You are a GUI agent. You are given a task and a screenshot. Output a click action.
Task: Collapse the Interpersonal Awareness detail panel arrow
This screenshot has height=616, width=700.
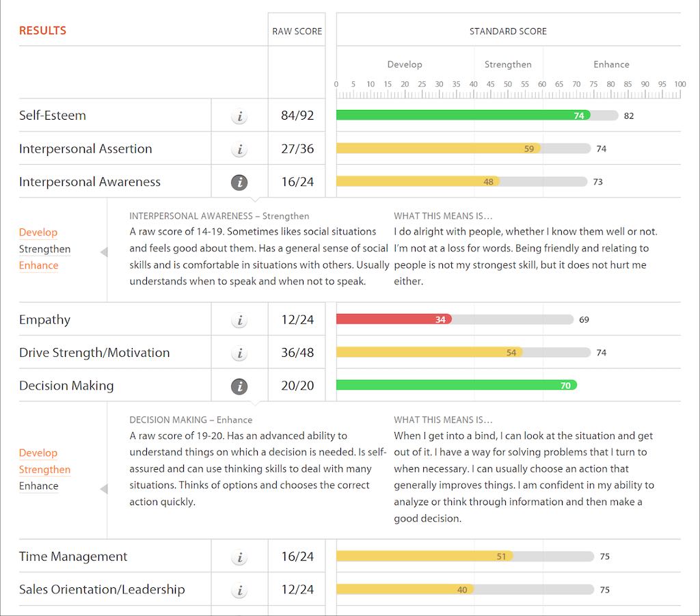(x=105, y=252)
